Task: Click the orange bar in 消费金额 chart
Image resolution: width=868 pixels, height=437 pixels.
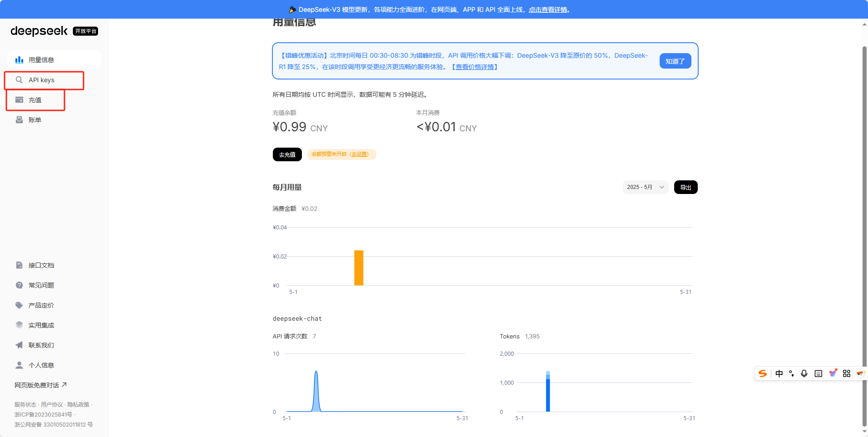Action: point(359,268)
